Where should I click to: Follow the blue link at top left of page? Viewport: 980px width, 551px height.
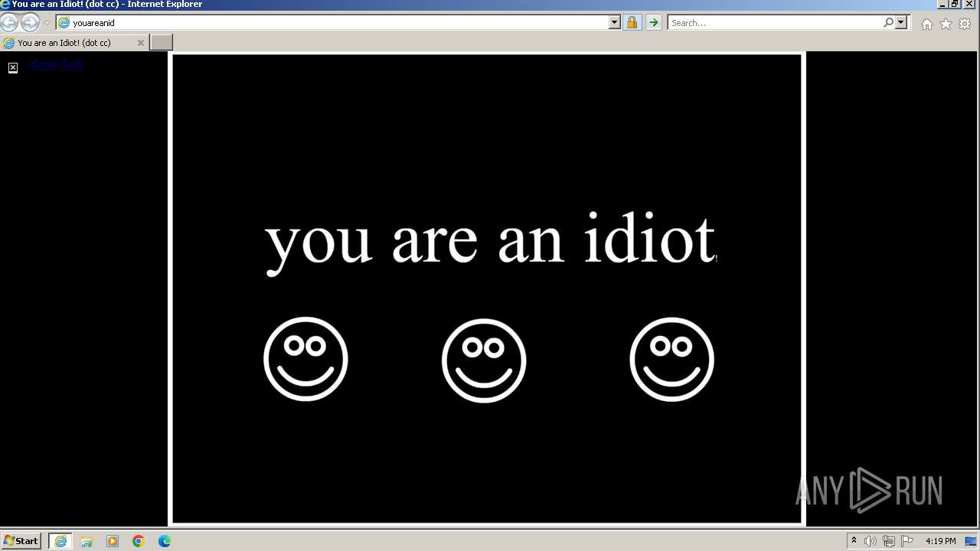(57, 64)
